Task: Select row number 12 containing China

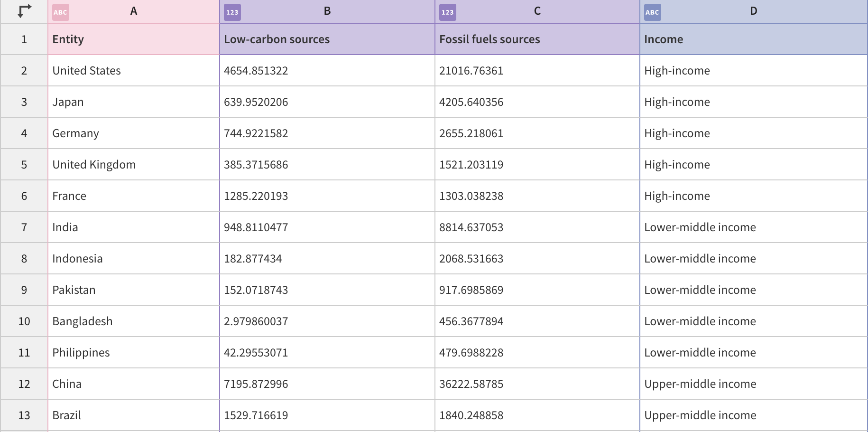Action: point(24,384)
